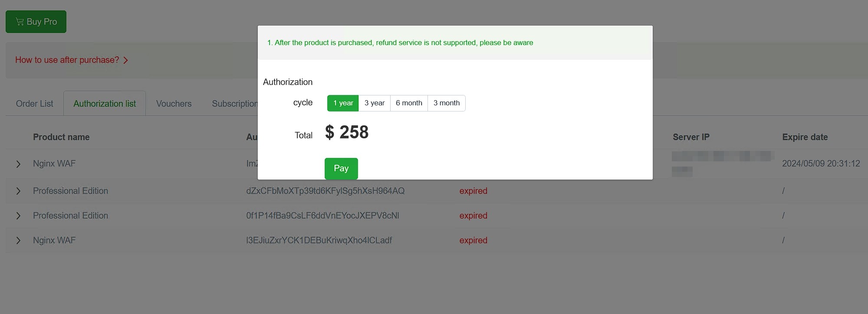Click the chevron beside the purchase help link
This screenshot has width=868, height=314.
(126, 60)
